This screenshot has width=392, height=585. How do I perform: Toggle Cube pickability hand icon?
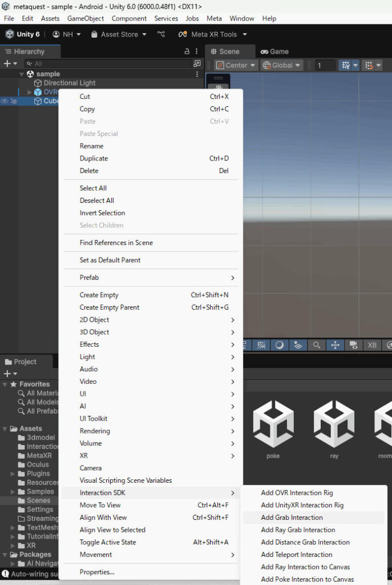pos(14,101)
